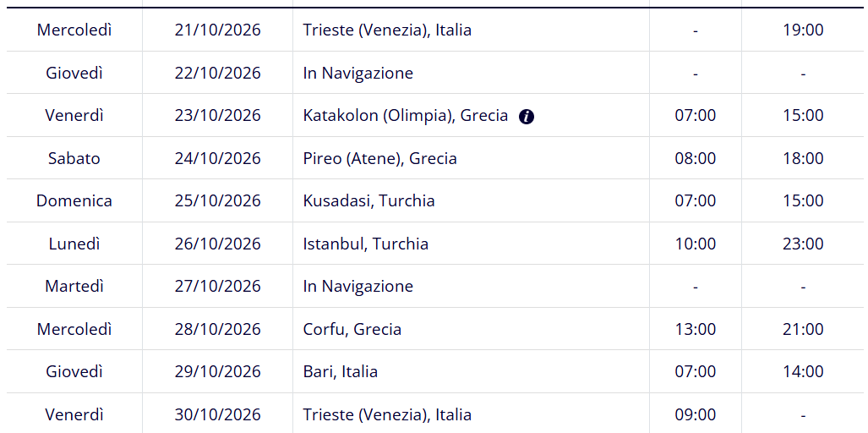
Task: Select the 23:00 departure time for Istanbul
Action: click(x=803, y=244)
